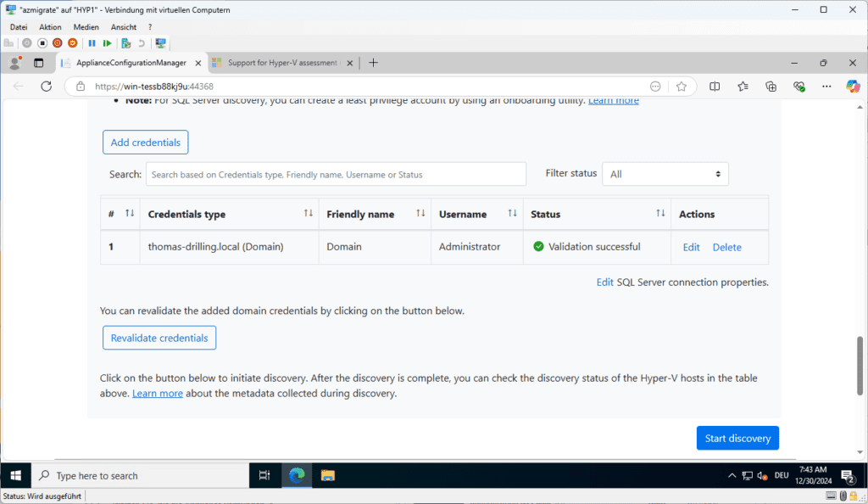Image resolution: width=868 pixels, height=504 pixels.
Task: Show hidden system tray icons chevron
Action: click(x=732, y=476)
